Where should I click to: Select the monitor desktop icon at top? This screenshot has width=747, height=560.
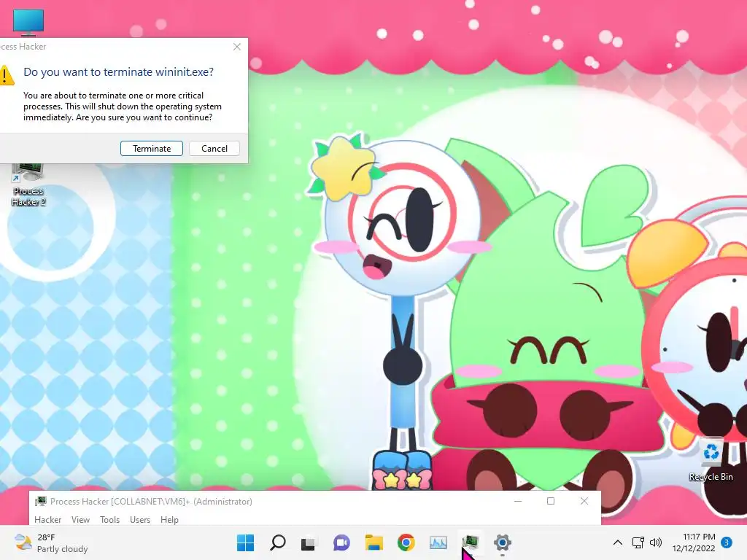tap(28, 23)
